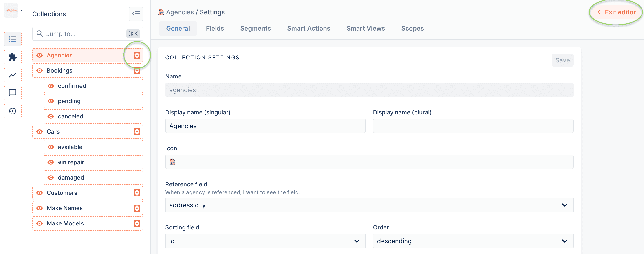Switch to the General tab

click(178, 28)
